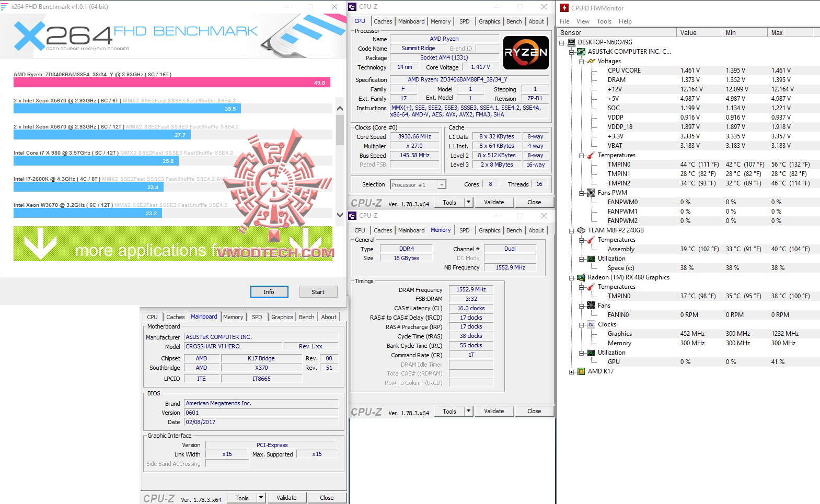The height and width of the screenshot is (504, 820).
Task: Switch to Bench tab in top CPU-Z window
Action: (514, 21)
